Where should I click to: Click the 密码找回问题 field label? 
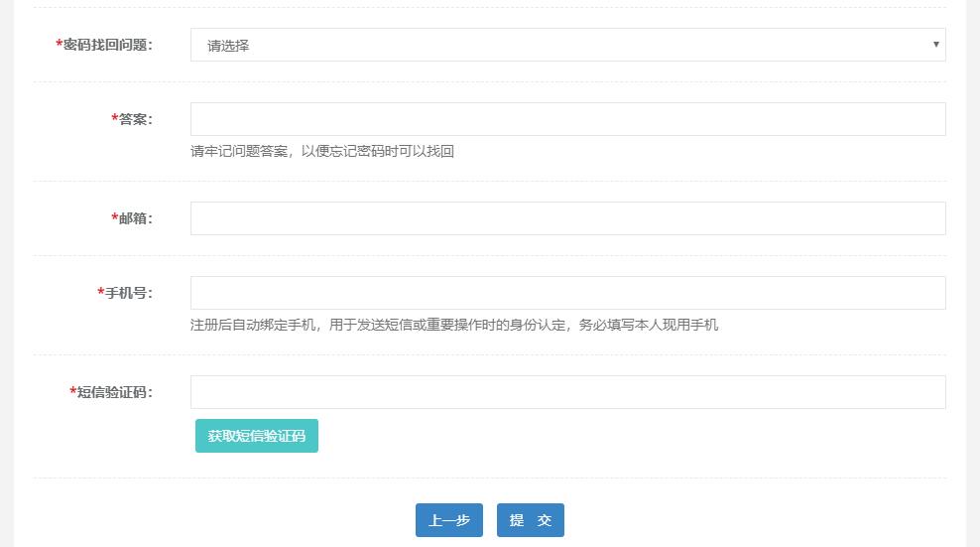click(107, 45)
